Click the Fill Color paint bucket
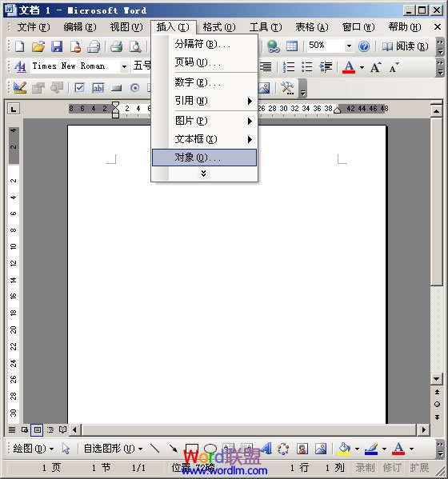The image size is (448, 479). click(x=345, y=449)
